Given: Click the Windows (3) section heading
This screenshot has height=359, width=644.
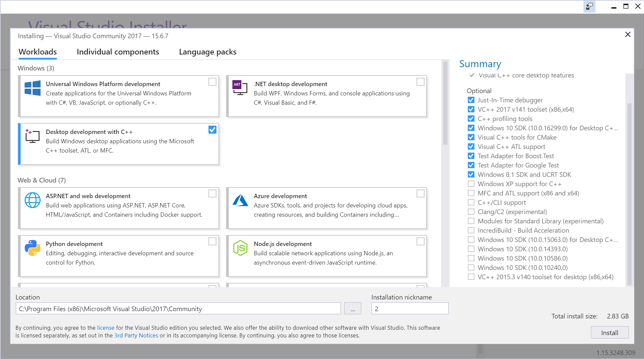Looking at the screenshot, I should (36, 68).
